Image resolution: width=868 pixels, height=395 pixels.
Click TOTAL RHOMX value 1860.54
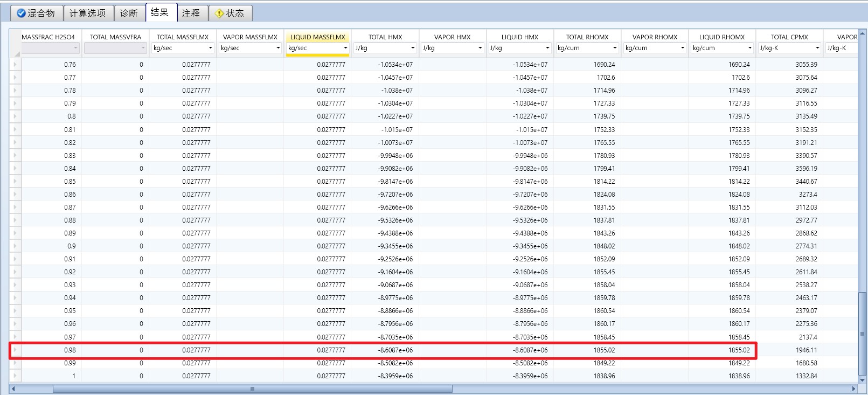coord(604,310)
